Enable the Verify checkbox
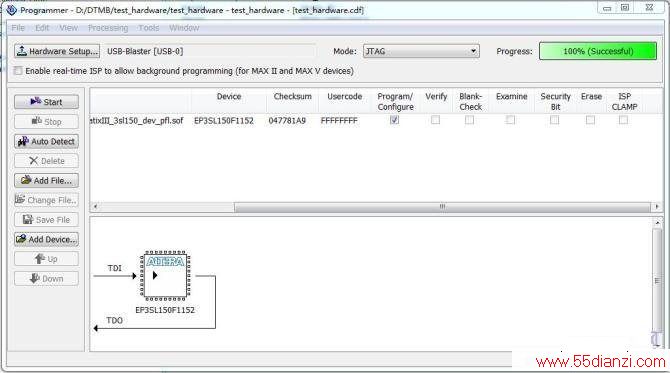This screenshot has height=373, width=670. [x=435, y=120]
